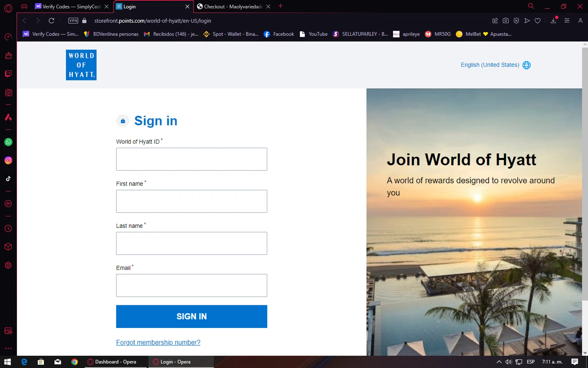The width and height of the screenshot is (588, 368).
Task: Open the Windows Start menu
Action: click(x=7, y=362)
